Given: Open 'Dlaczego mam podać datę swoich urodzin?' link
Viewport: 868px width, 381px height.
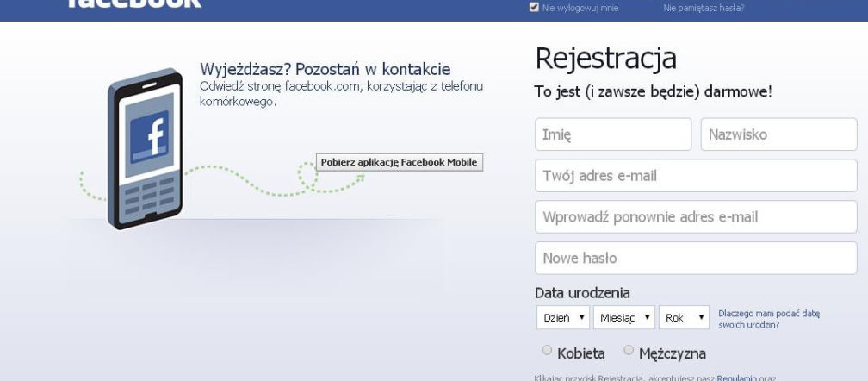Looking at the screenshot, I should pyautogui.click(x=769, y=319).
